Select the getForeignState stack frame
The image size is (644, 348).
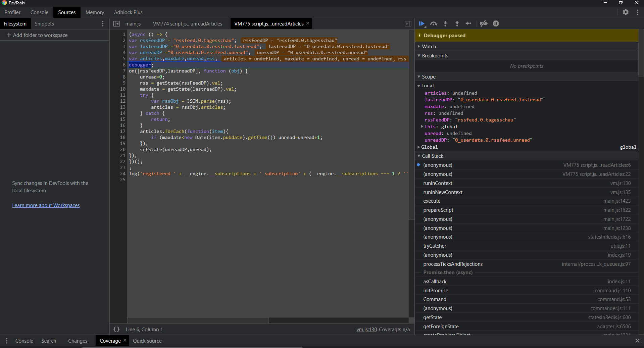click(x=527, y=327)
